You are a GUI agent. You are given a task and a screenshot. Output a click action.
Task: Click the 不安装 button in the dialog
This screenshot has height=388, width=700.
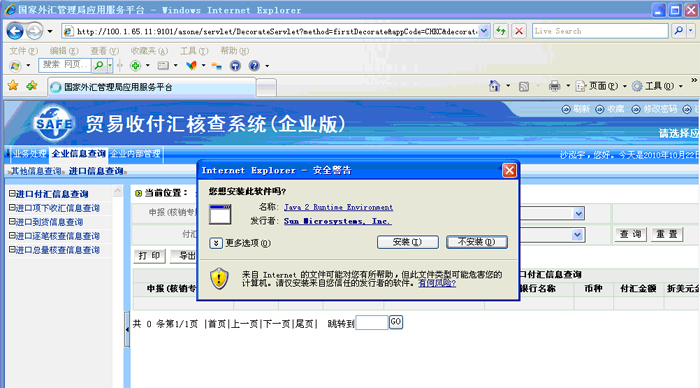[477, 242]
